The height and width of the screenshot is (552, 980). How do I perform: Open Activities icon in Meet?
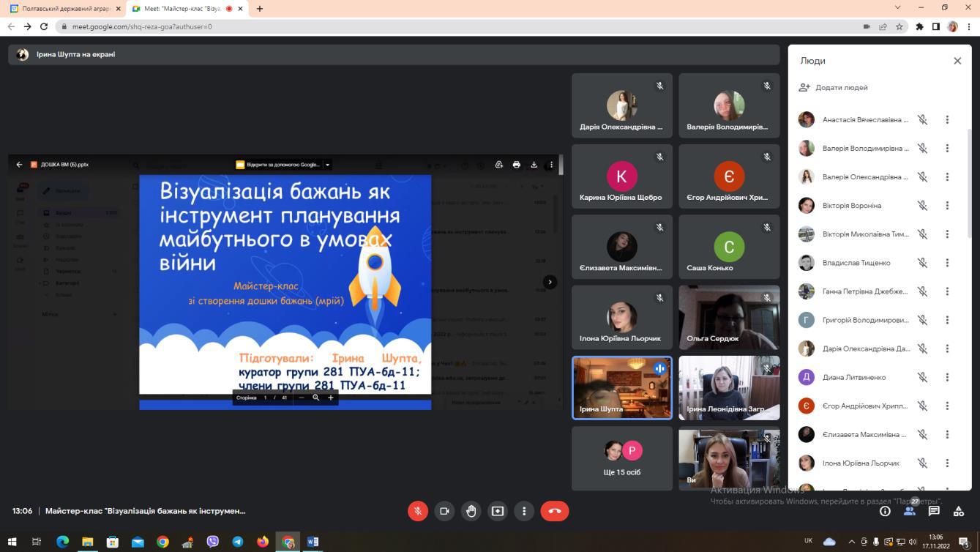958,511
